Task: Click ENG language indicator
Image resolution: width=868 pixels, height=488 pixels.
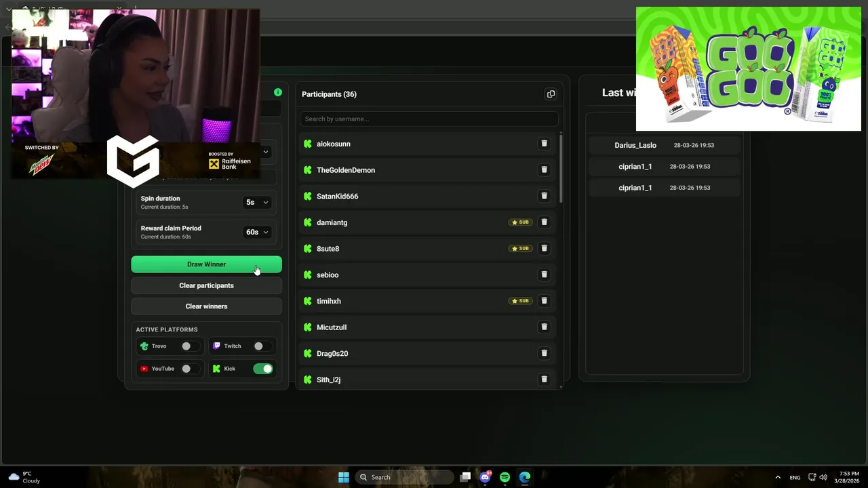Action: (795, 477)
